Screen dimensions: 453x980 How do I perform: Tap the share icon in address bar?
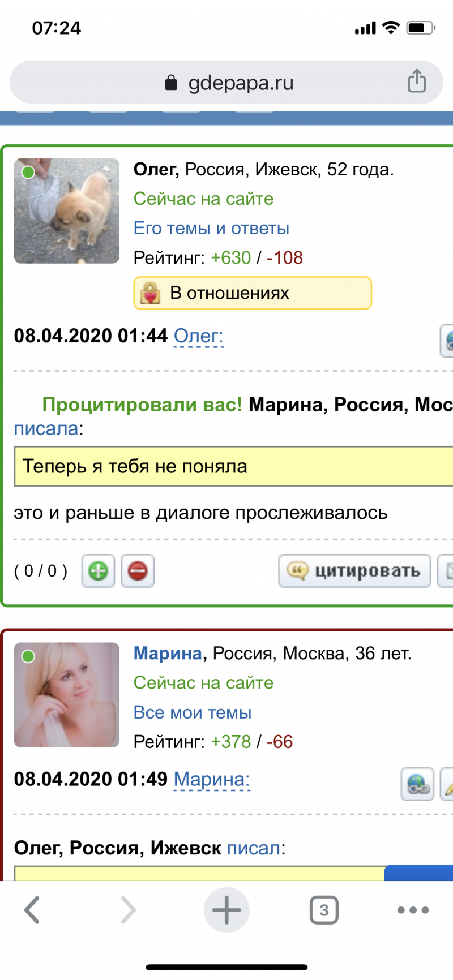[417, 81]
